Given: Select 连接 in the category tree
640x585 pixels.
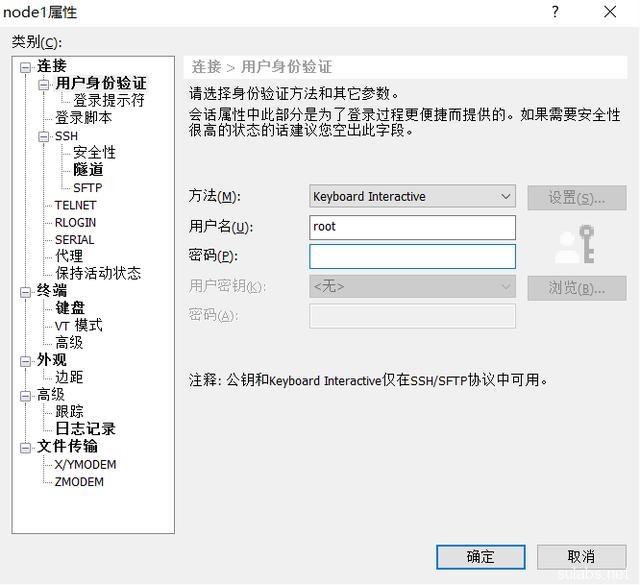Looking at the screenshot, I should (51, 66).
